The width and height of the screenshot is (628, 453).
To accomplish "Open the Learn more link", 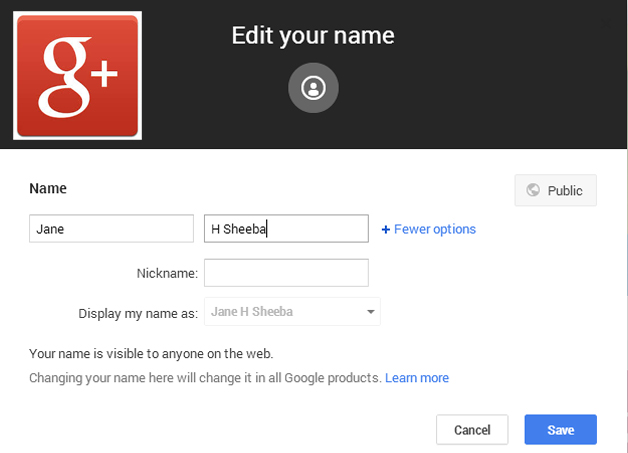I will click(x=417, y=378).
